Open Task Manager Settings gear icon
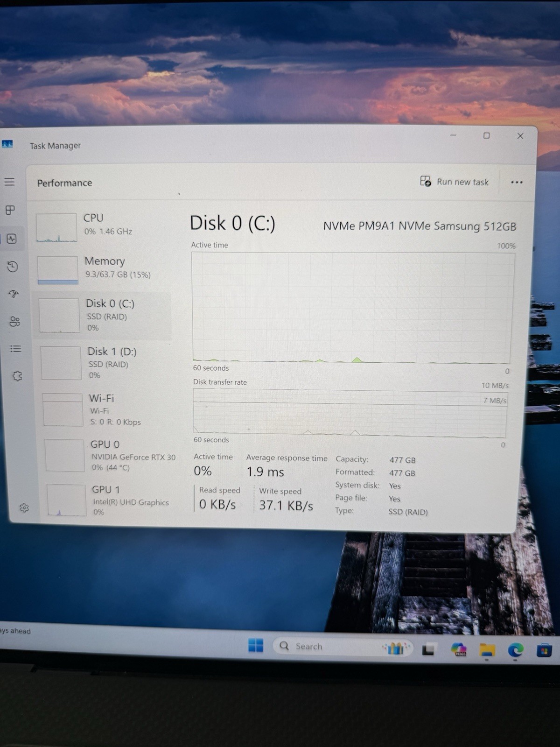Viewport: 560px width, 747px height. coord(24,507)
